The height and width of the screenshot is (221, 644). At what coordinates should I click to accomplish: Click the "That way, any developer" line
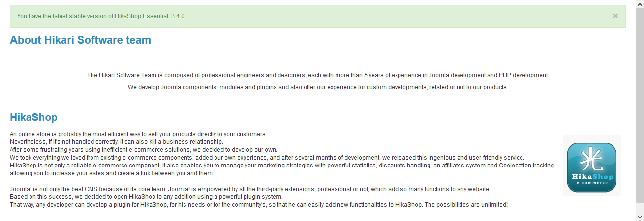[x=258, y=204]
